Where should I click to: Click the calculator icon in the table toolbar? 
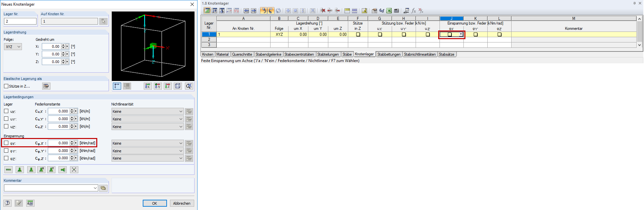click(396, 11)
